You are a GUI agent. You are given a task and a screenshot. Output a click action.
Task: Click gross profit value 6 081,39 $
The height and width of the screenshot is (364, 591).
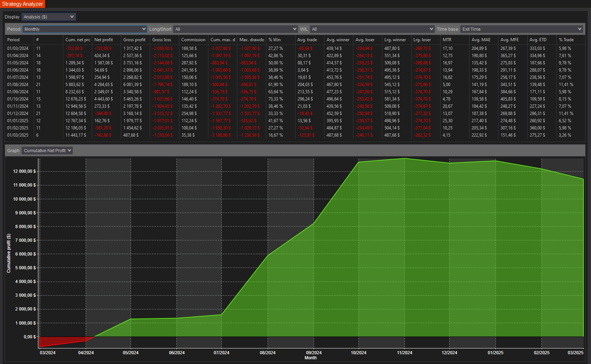pyautogui.click(x=133, y=85)
